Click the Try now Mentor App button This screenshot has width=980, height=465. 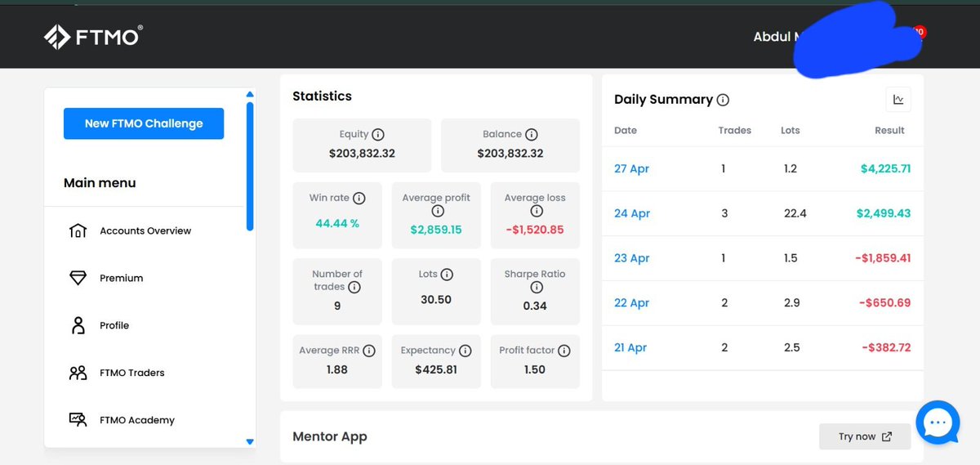click(x=866, y=436)
